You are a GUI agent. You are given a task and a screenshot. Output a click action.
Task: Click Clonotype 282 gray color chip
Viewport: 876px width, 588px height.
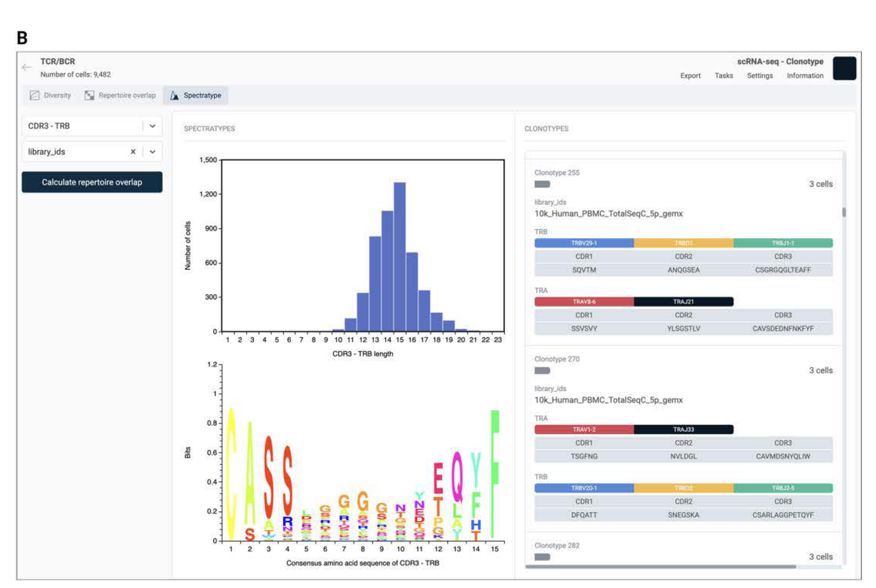tap(542, 557)
